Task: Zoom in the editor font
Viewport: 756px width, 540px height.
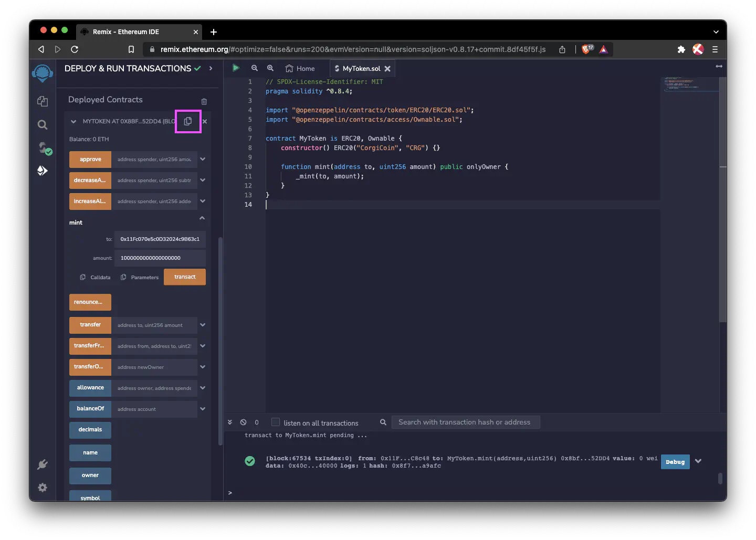Action: click(270, 68)
